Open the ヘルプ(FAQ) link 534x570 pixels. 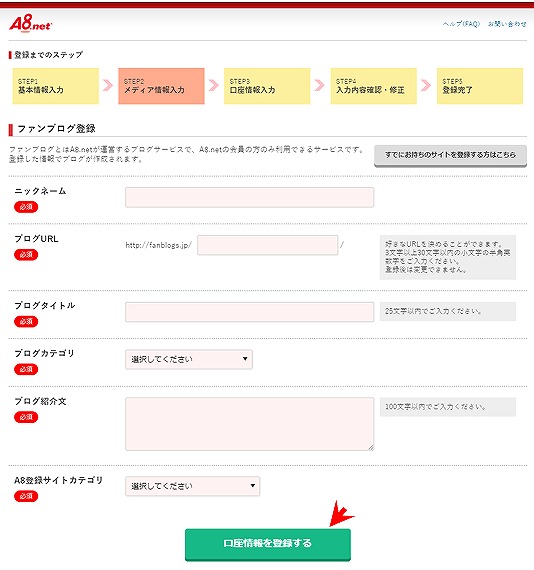click(461, 24)
